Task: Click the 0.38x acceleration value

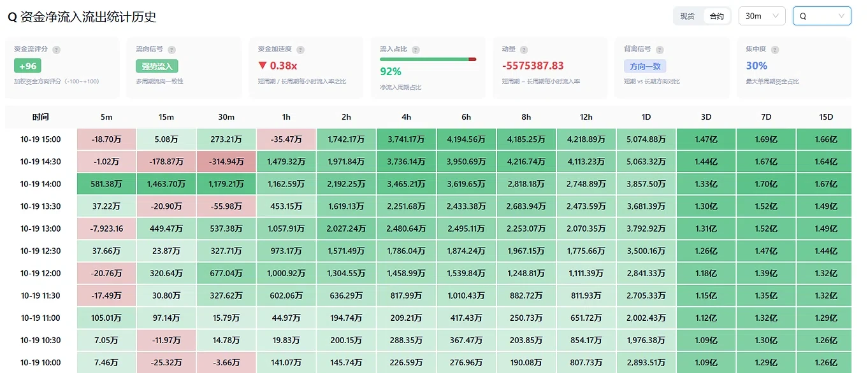Action: pyautogui.click(x=278, y=66)
